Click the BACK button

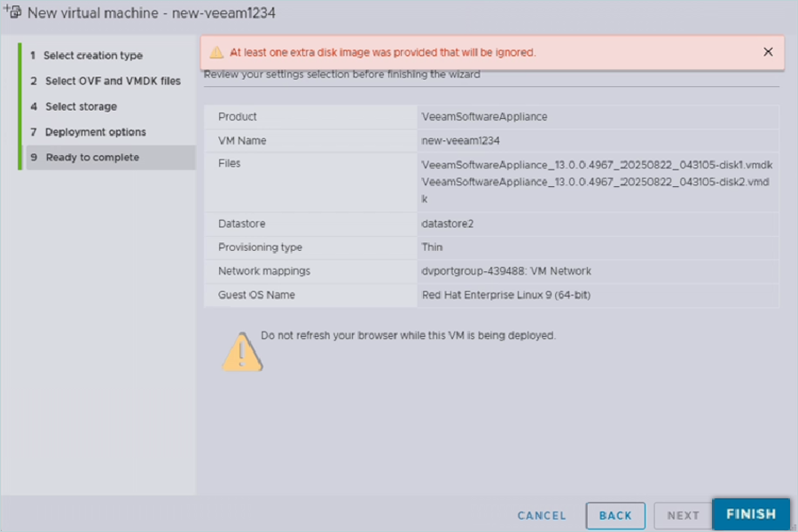click(x=615, y=516)
